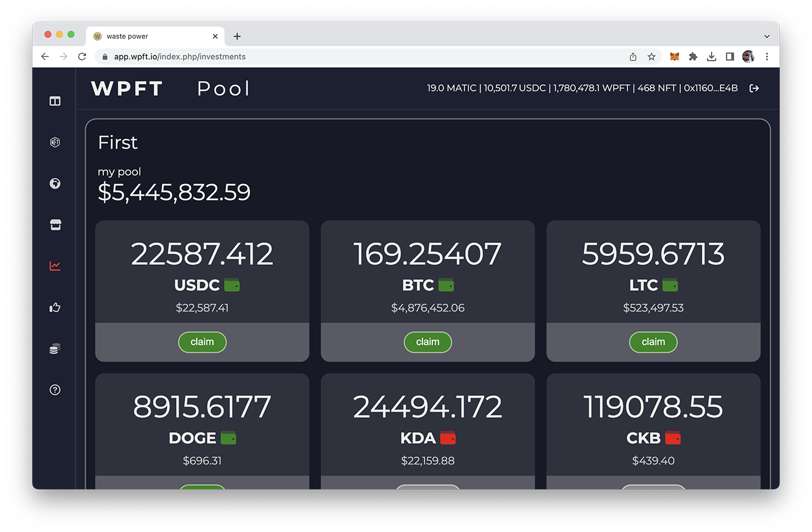This screenshot has height=532, width=812.
Task: Open a new browser tab
Action: pyautogui.click(x=237, y=36)
